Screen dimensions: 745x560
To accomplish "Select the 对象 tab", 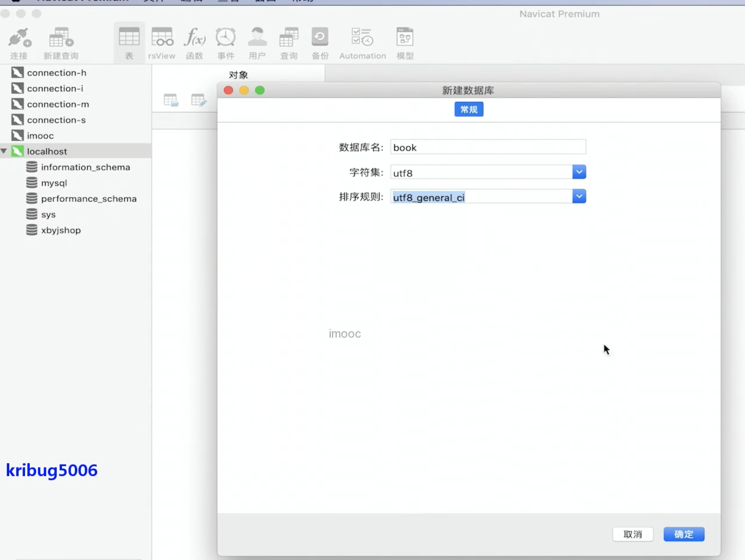I will pyautogui.click(x=238, y=75).
